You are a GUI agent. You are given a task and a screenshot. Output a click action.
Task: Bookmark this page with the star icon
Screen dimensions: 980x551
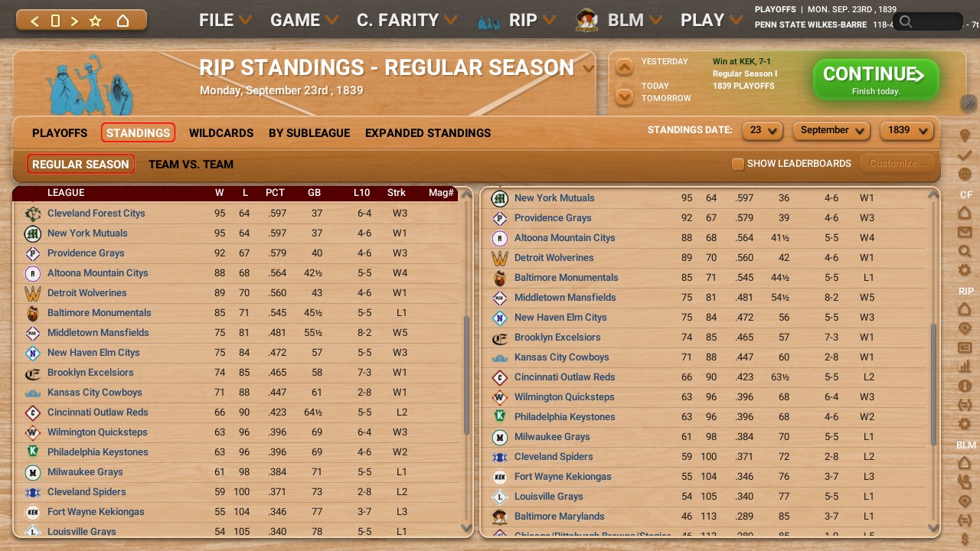(x=96, y=21)
